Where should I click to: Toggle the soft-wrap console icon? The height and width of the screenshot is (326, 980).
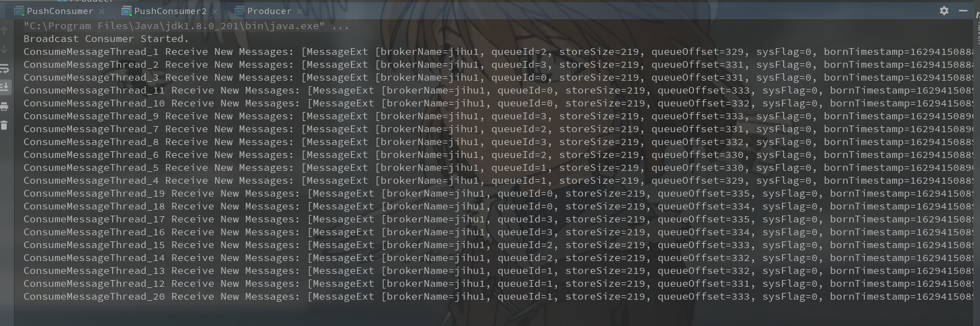[x=4, y=68]
